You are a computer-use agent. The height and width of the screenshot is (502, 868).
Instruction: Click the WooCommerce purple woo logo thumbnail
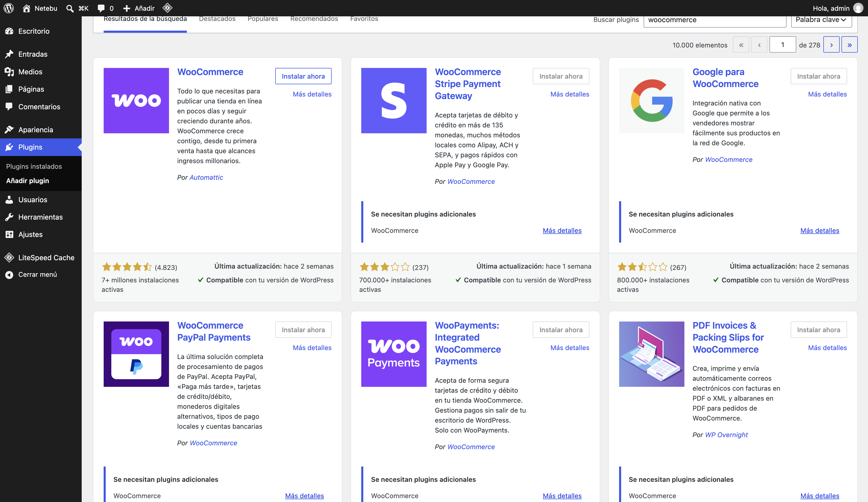tap(136, 101)
